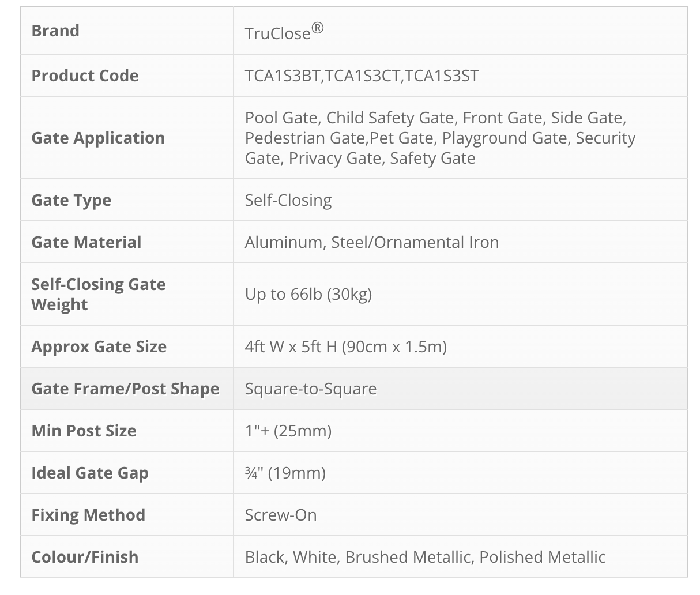The width and height of the screenshot is (700, 595).
Task: Click the 4ft W x 5ft H value
Action: [346, 347]
